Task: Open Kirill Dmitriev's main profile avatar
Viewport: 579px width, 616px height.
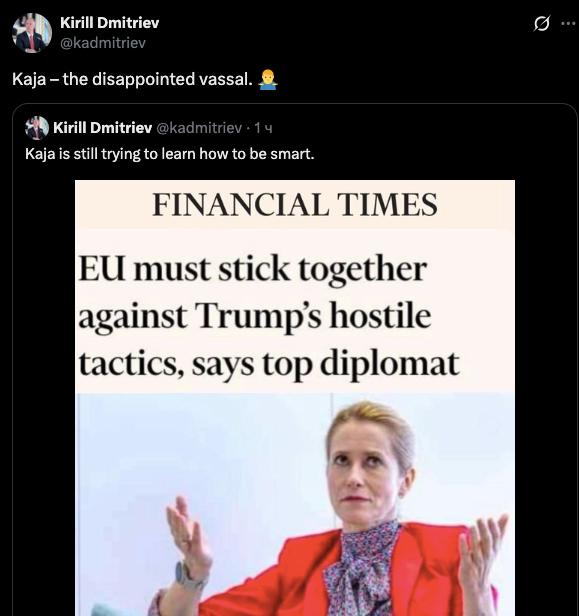Action: click(x=31, y=33)
